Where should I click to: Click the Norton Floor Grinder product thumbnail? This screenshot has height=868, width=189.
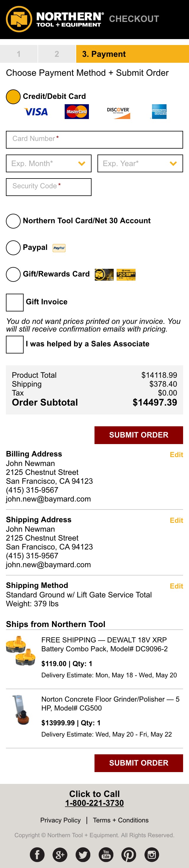[x=21, y=710]
